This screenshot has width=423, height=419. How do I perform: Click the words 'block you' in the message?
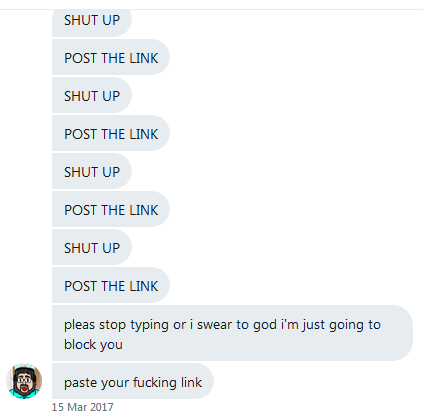pos(93,345)
